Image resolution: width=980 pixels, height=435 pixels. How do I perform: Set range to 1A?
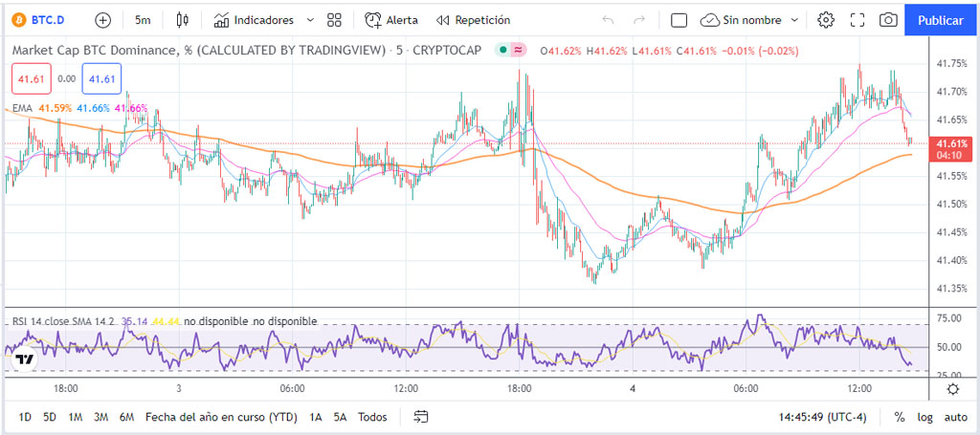(316, 416)
